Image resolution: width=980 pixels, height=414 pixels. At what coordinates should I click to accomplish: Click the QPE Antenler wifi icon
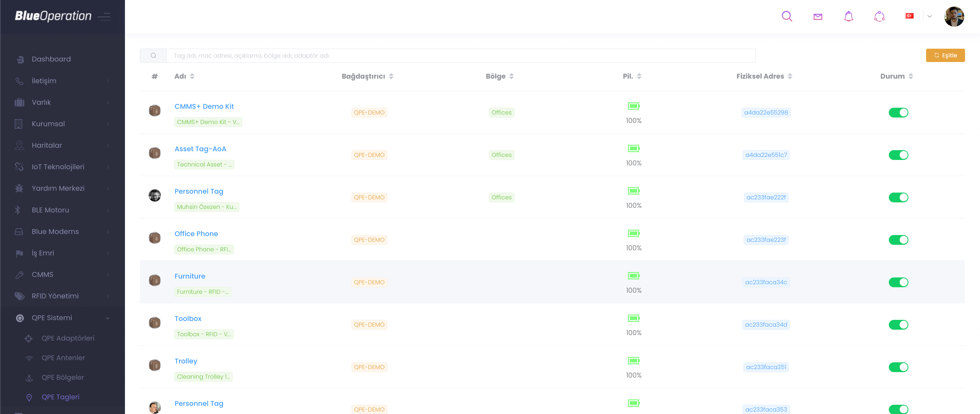[x=29, y=358]
